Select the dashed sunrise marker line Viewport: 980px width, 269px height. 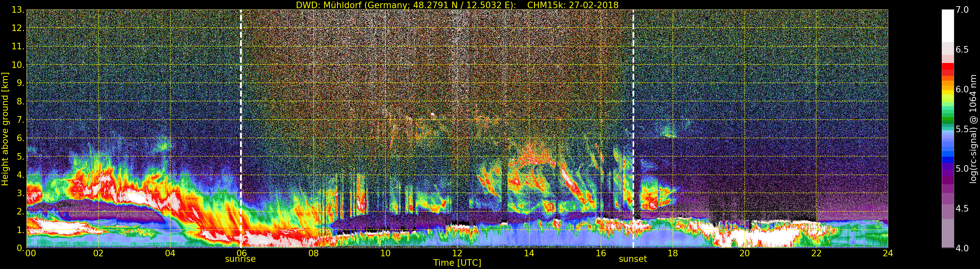(241, 129)
